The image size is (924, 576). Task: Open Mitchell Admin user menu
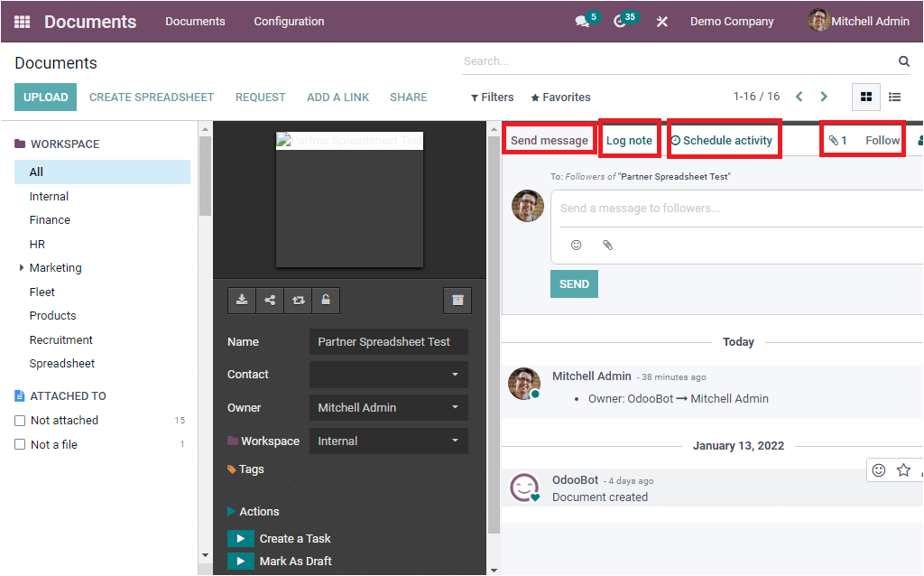pos(859,22)
